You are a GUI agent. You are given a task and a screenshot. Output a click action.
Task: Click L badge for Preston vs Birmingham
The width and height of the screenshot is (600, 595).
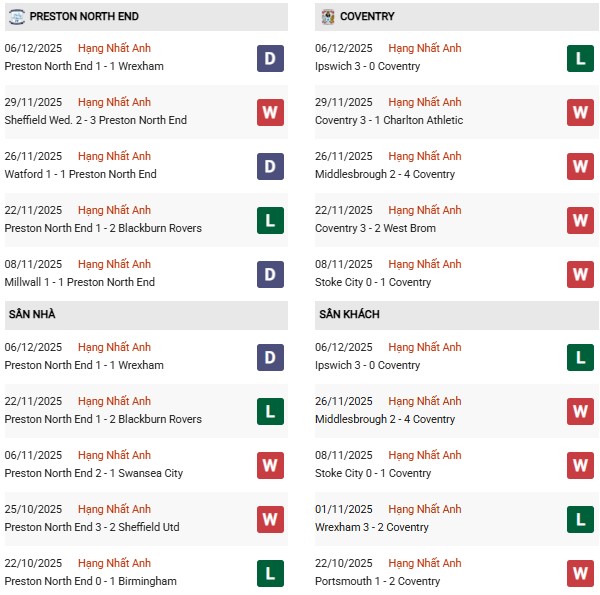tap(270, 573)
